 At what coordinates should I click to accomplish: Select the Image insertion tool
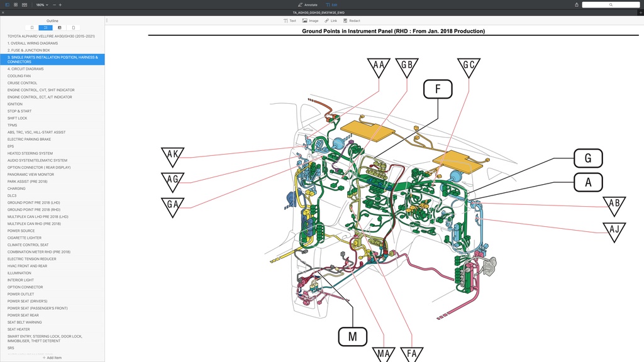309,21
